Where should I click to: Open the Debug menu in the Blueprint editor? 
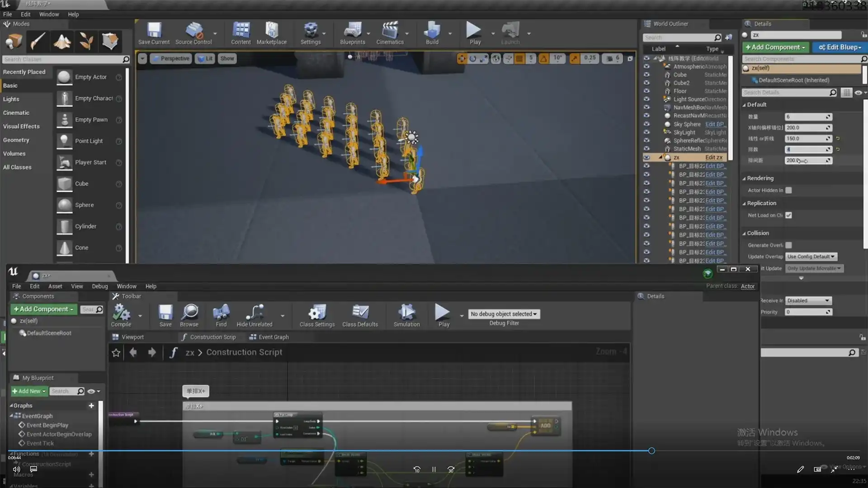pos(99,286)
